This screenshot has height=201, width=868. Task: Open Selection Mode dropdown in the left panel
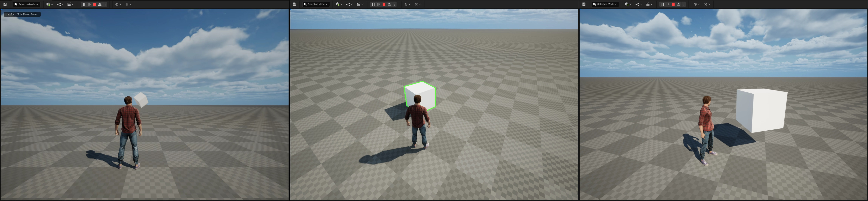27,4
